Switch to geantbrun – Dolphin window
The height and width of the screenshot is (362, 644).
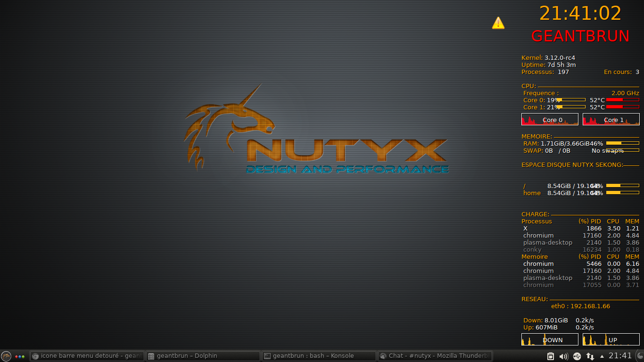(x=203, y=356)
